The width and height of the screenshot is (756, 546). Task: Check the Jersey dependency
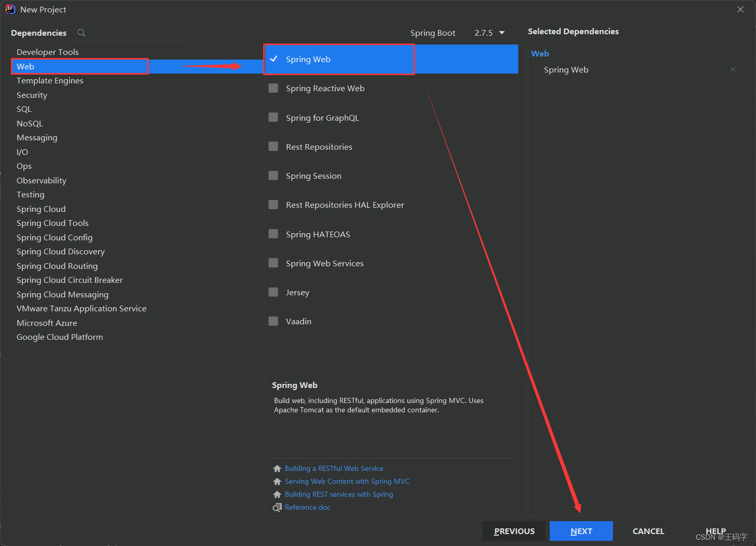274,292
